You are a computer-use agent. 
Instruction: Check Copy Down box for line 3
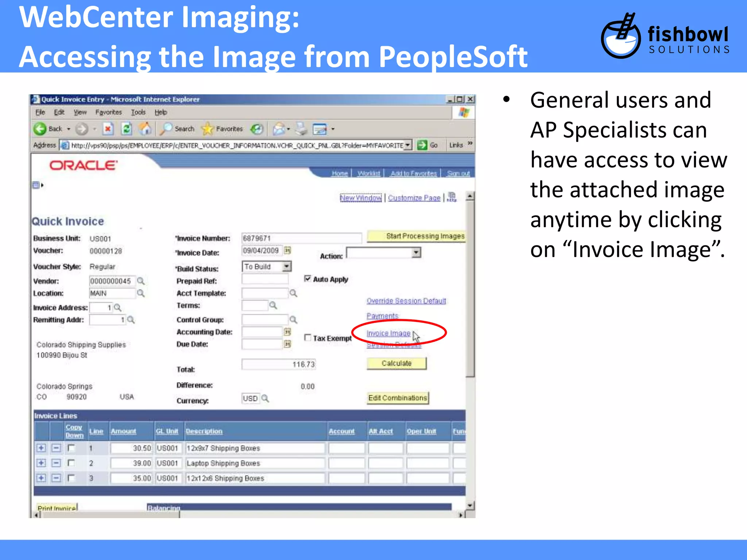(71, 478)
